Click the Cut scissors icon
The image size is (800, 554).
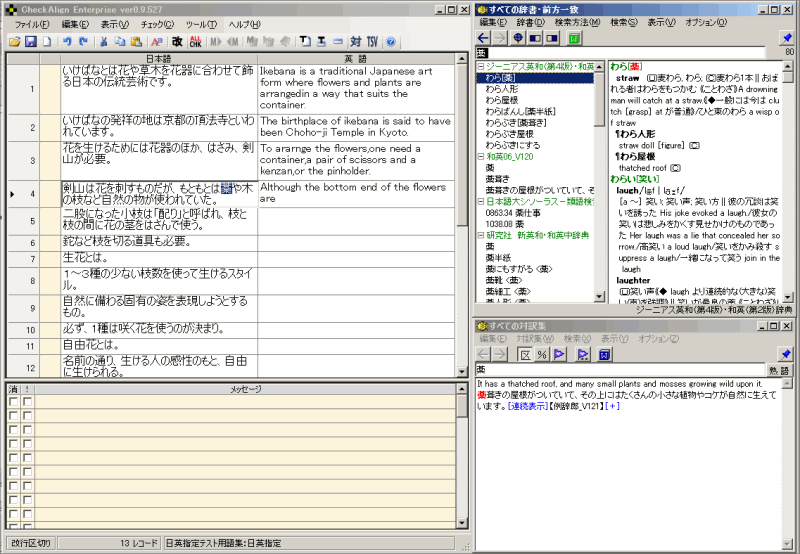(x=104, y=42)
